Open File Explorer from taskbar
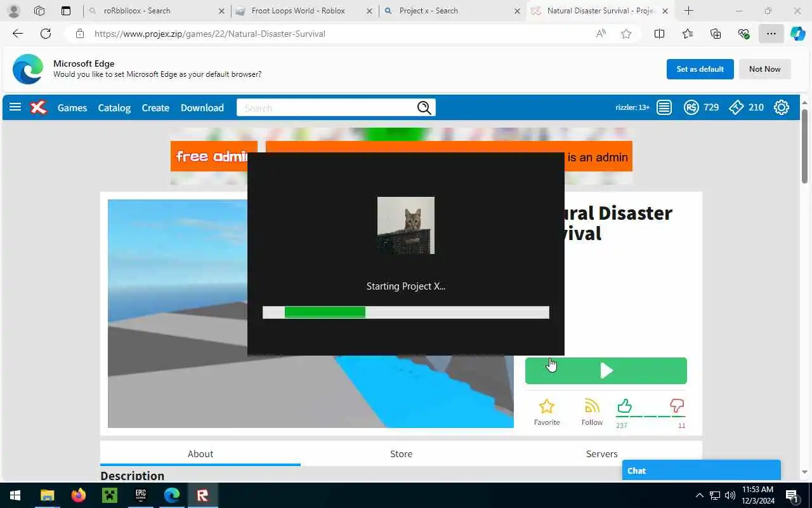The width and height of the screenshot is (812, 508). pyautogui.click(x=47, y=495)
